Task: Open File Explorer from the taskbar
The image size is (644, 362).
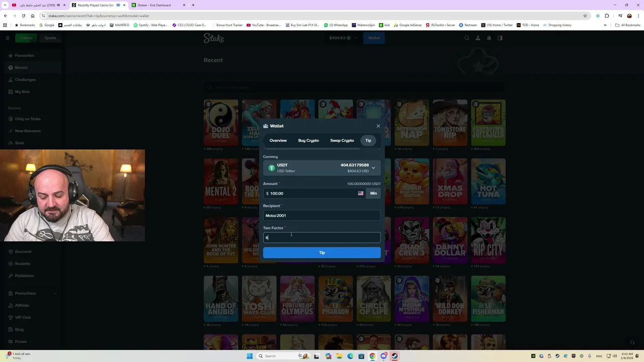Action: pyautogui.click(x=339, y=356)
